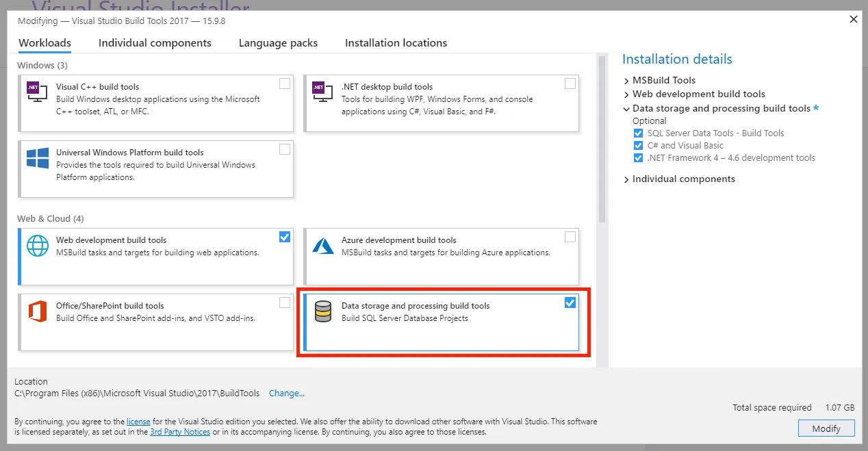Uncheck SQL Server Data Tools - Build Tools
The height and width of the screenshot is (451, 868).
tap(639, 133)
